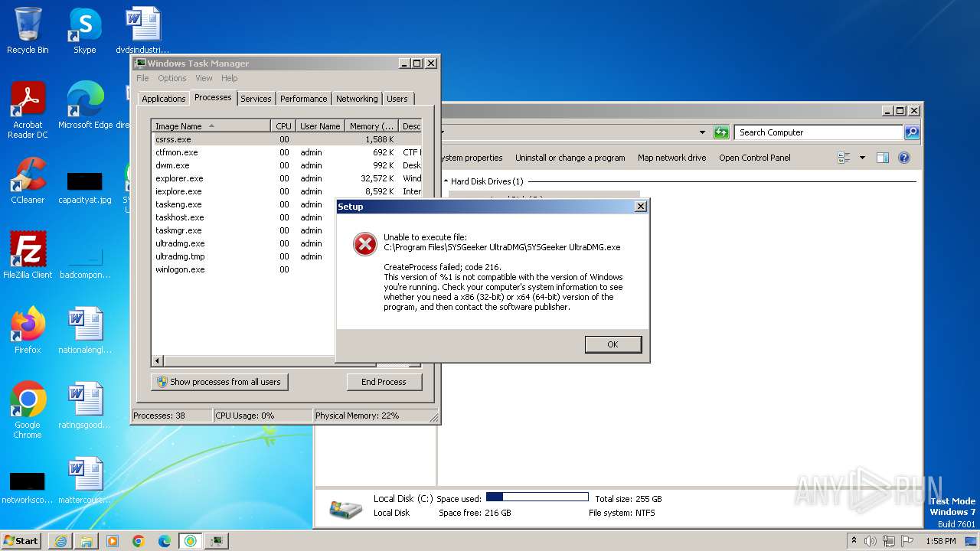Open the address bar history dropdown
Image resolution: width=980 pixels, height=551 pixels.
pos(702,132)
